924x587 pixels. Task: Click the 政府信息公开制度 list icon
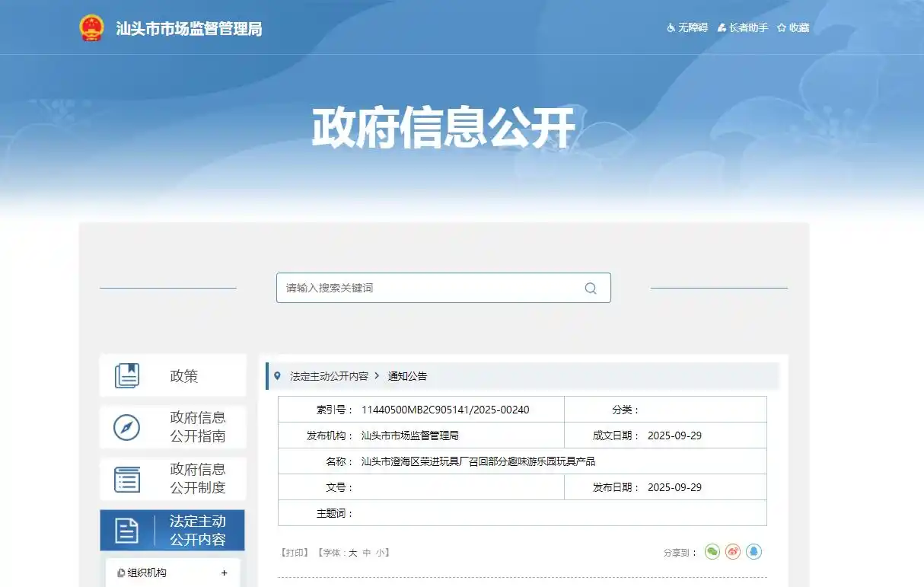(127, 478)
